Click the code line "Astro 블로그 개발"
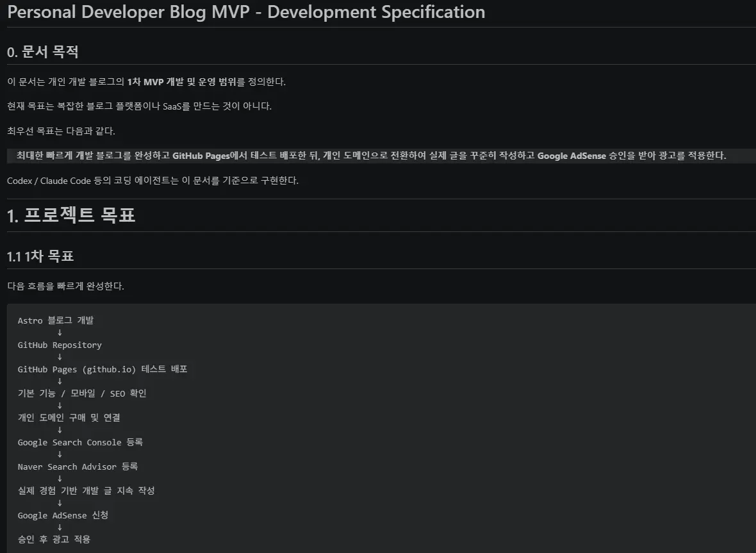 (56, 320)
